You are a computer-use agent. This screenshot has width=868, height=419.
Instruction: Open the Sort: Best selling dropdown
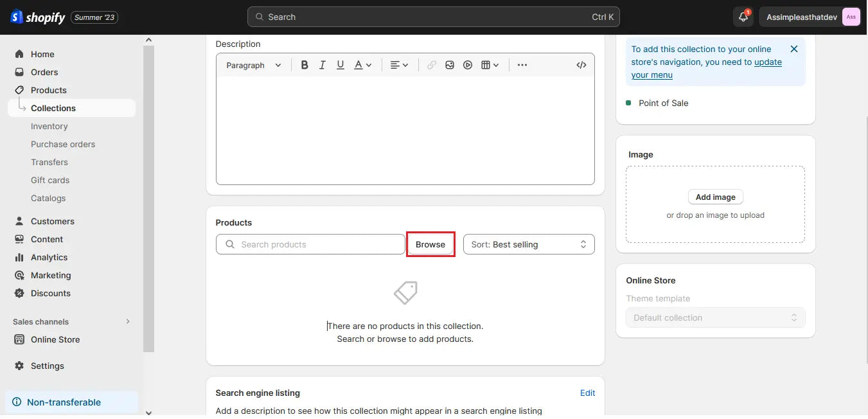(x=528, y=244)
